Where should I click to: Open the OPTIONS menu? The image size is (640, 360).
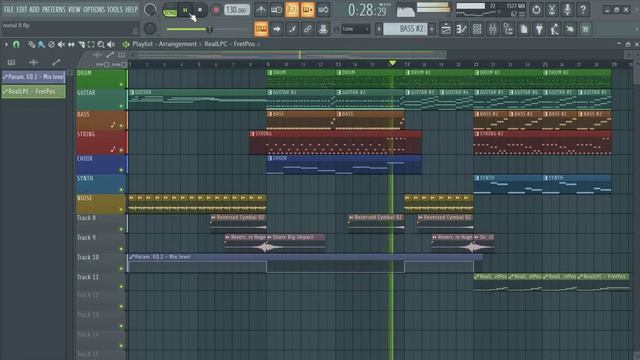point(94,9)
